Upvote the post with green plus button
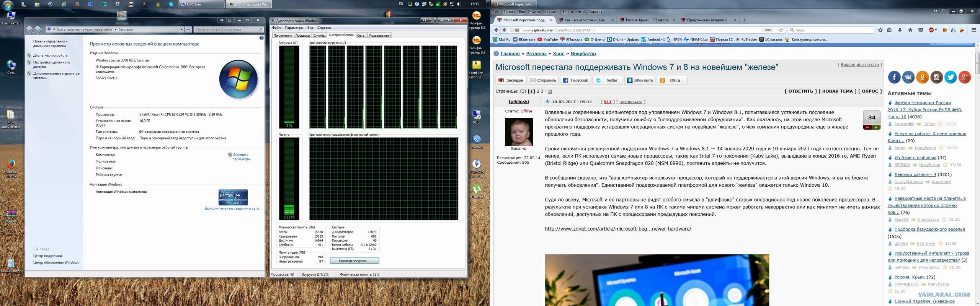This screenshot has height=306, width=980. click(x=876, y=127)
